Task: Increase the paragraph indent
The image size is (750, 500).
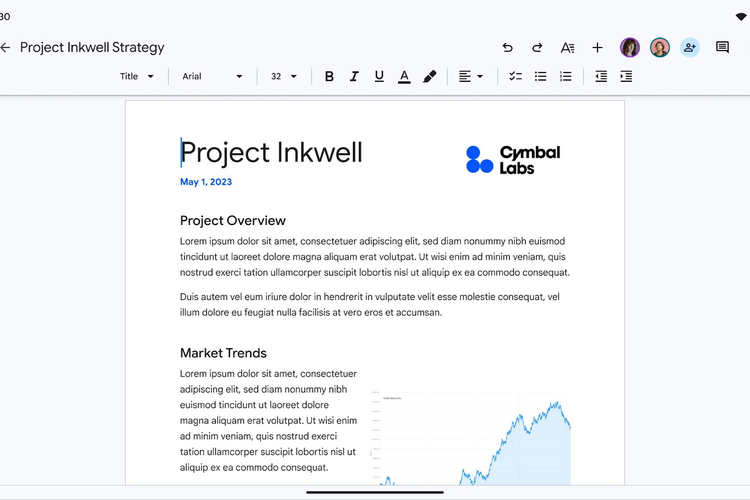Action: point(626,76)
